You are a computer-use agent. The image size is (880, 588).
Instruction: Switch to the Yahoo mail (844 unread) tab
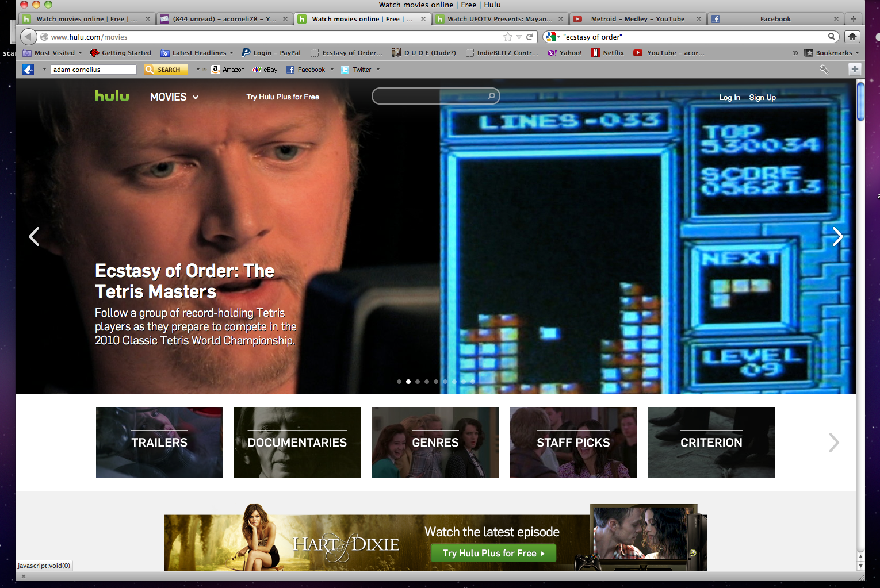tap(224, 19)
